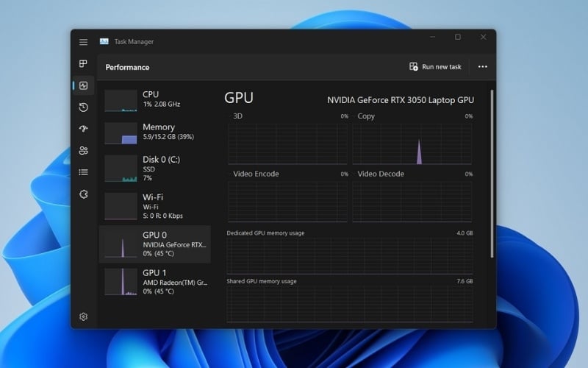Viewport: 588px width, 368px height.
Task: Open Task Manager settings gear
Action: pos(83,316)
